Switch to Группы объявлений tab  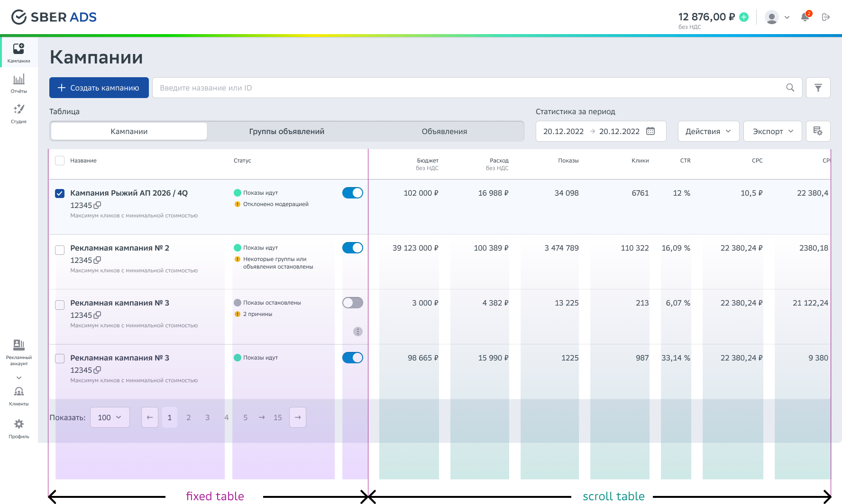pyautogui.click(x=286, y=131)
